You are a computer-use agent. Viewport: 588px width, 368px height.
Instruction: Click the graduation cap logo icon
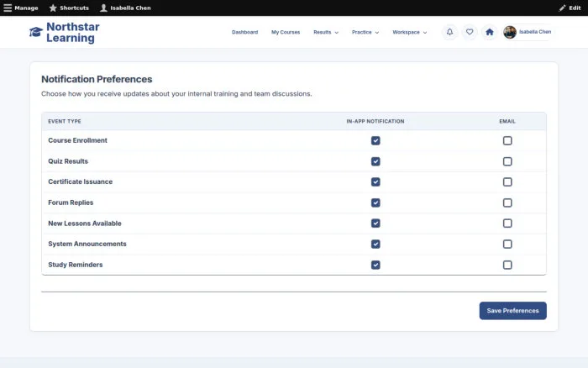[36, 32]
